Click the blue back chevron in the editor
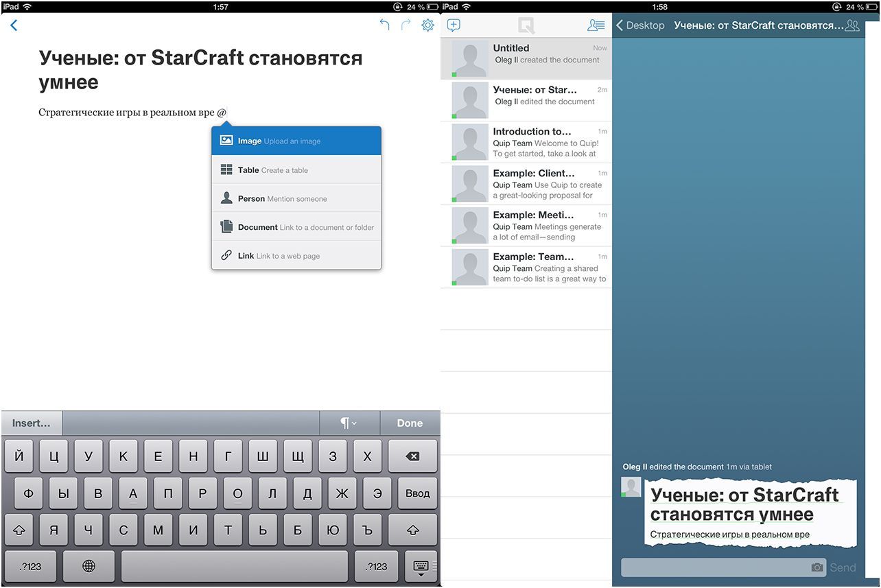881x588 pixels. [14, 24]
